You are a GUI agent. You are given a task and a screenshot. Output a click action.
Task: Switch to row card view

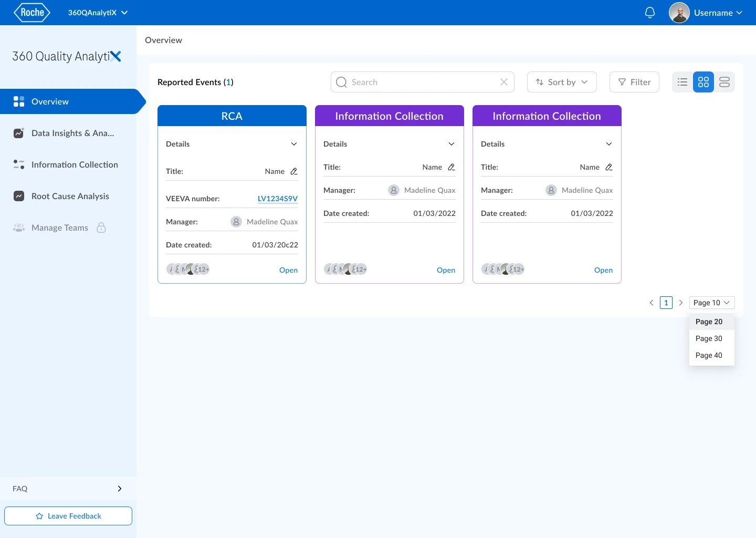click(724, 82)
